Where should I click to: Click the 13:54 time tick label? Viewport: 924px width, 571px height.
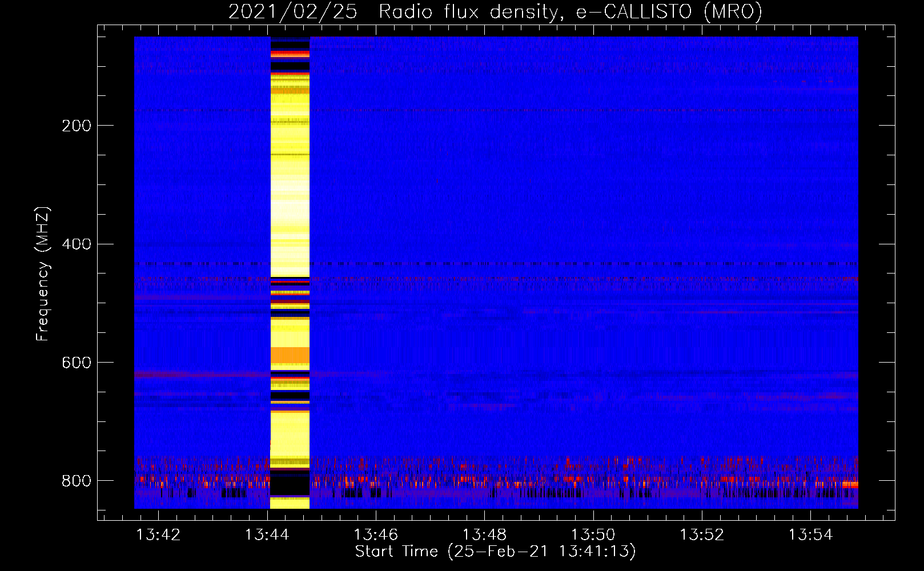click(811, 535)
